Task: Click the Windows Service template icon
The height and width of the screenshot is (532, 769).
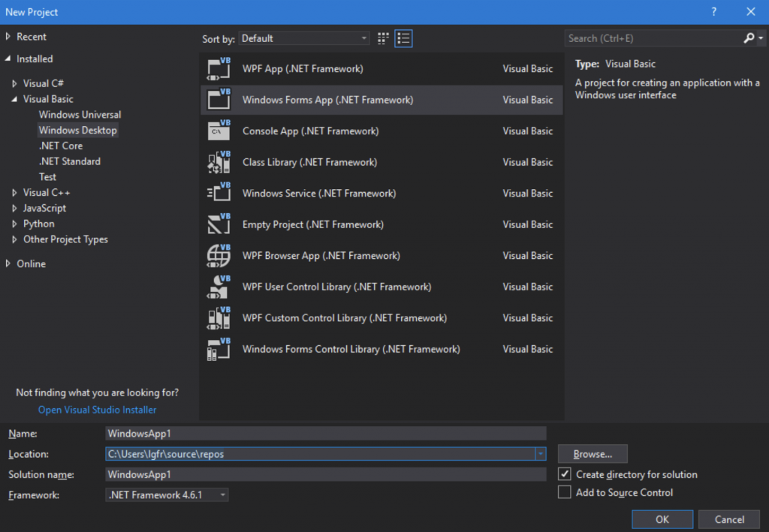Action: (x=218, y=193)
